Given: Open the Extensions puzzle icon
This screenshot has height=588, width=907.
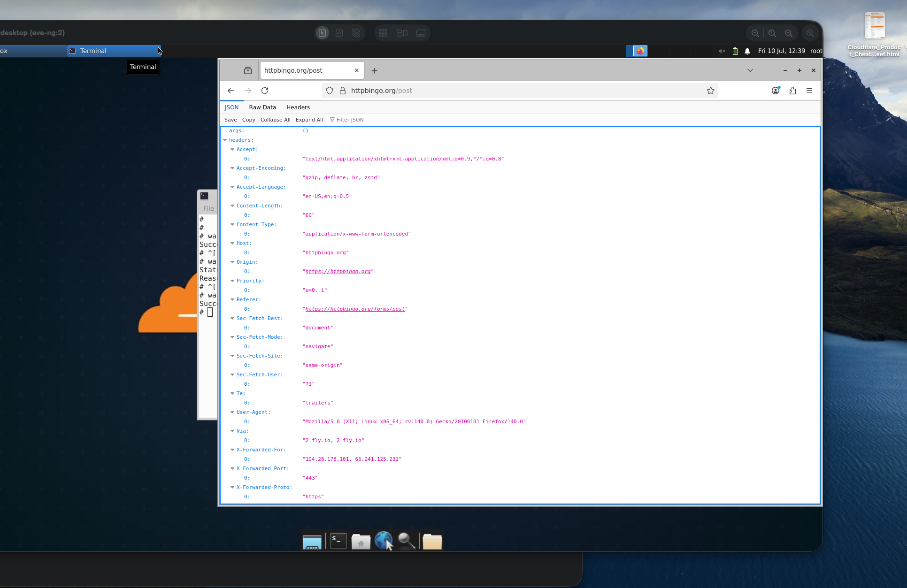Looking at the screenshot, I should 792,91.
